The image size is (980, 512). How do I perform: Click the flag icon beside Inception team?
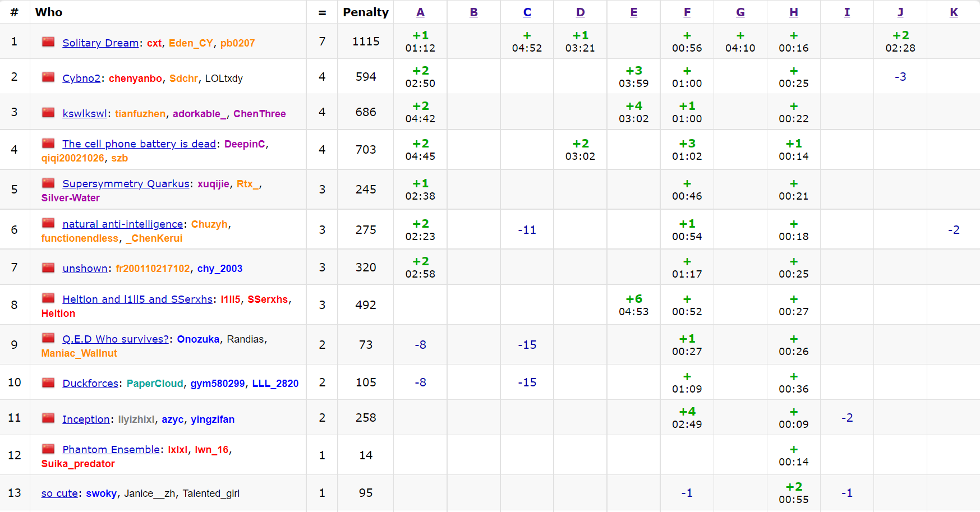click(x=48, y=418)
